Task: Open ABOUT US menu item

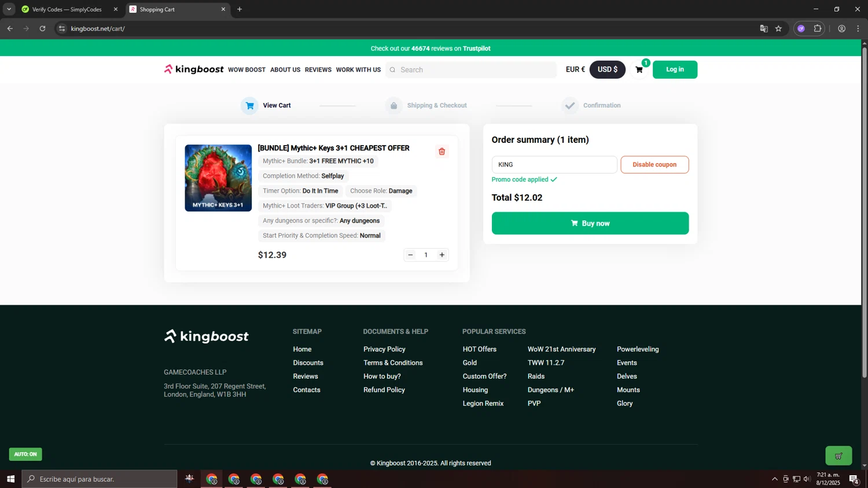Action: pos(285,70)
